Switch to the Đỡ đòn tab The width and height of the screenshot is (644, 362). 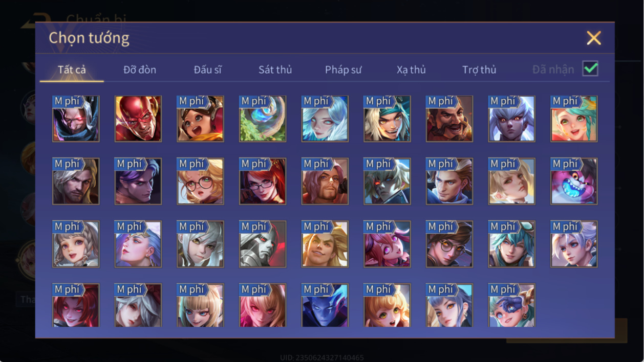coord(140,70)
